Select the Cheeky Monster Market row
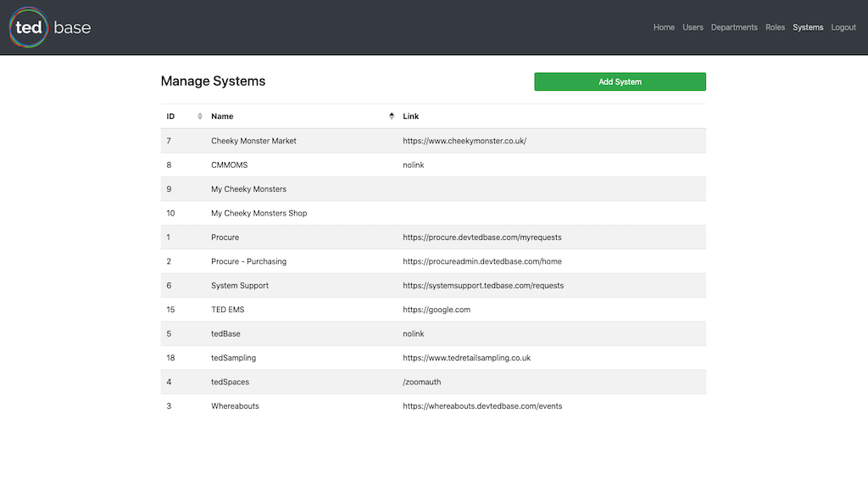The width and height of the screenshot is (868, 492). coord(253,141)
